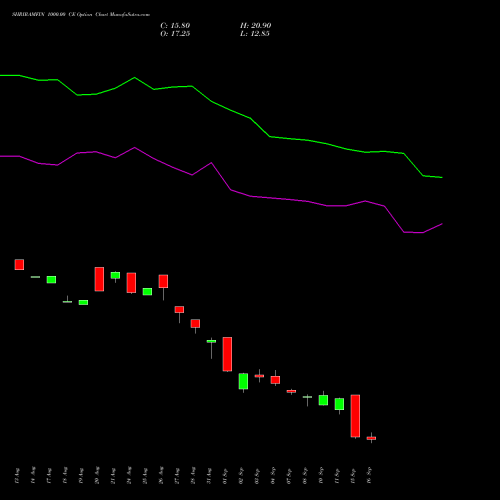Select the green candle above 21 Aug
This screenshot has width=500, height=500.
pyautogui.click(x=115, y=275)
